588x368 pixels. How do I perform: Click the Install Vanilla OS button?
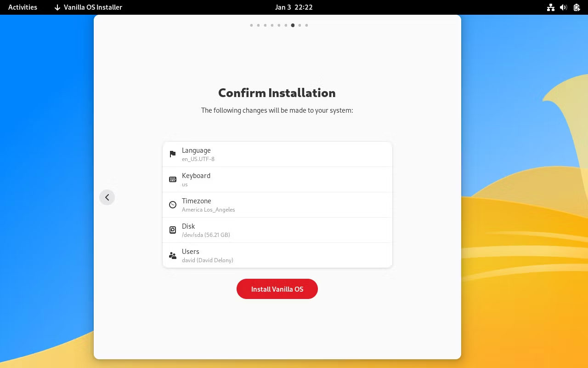point(277,289)
